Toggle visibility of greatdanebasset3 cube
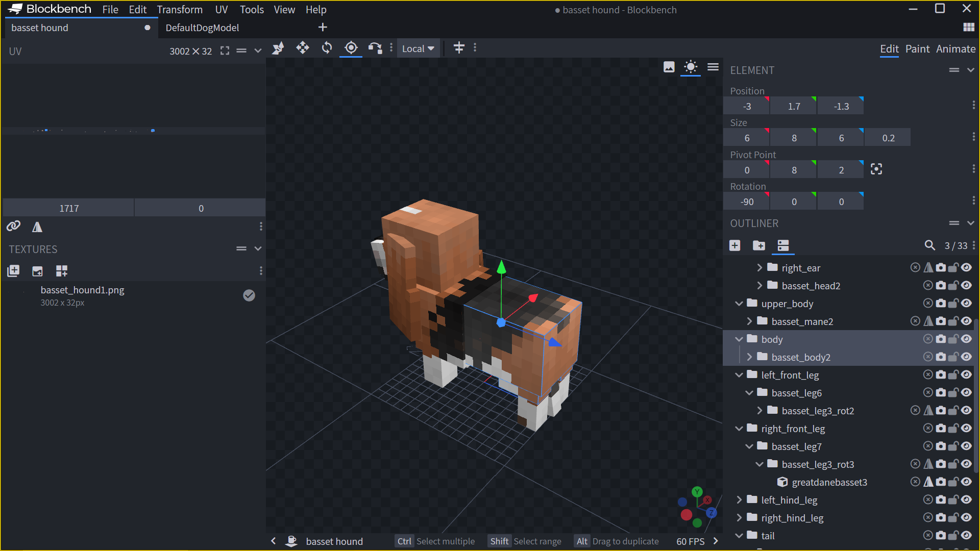The width and height of the screenshot is (980, 551). point(966,482)
